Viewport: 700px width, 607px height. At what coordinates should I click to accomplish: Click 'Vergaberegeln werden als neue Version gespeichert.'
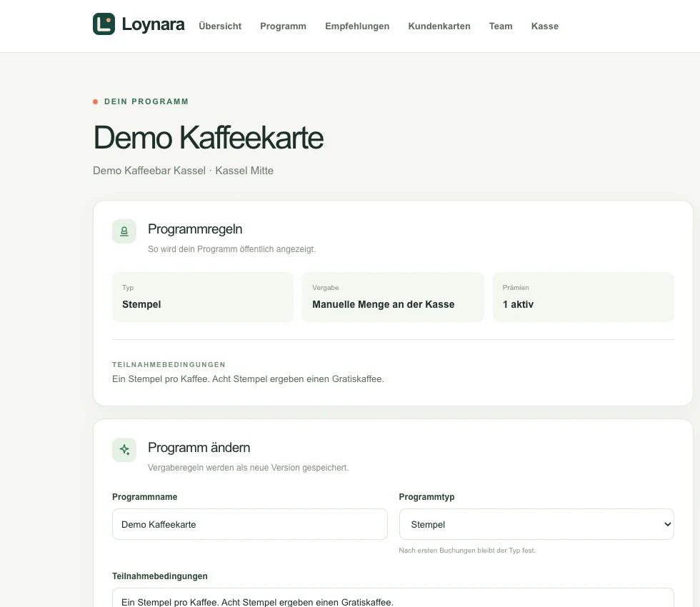[249, 468]
